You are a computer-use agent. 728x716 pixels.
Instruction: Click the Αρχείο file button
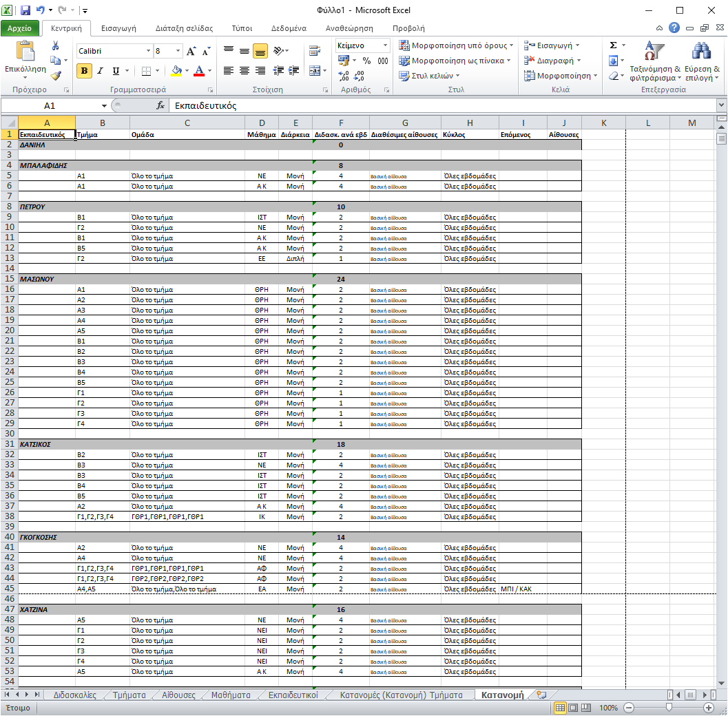[x=20, y=28]
